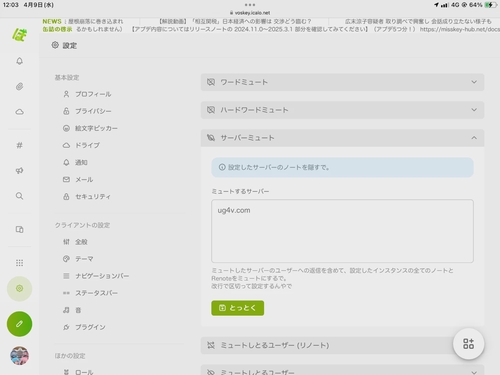
Task: Expand the ワードミュート section
Action: tap(342, 82)
